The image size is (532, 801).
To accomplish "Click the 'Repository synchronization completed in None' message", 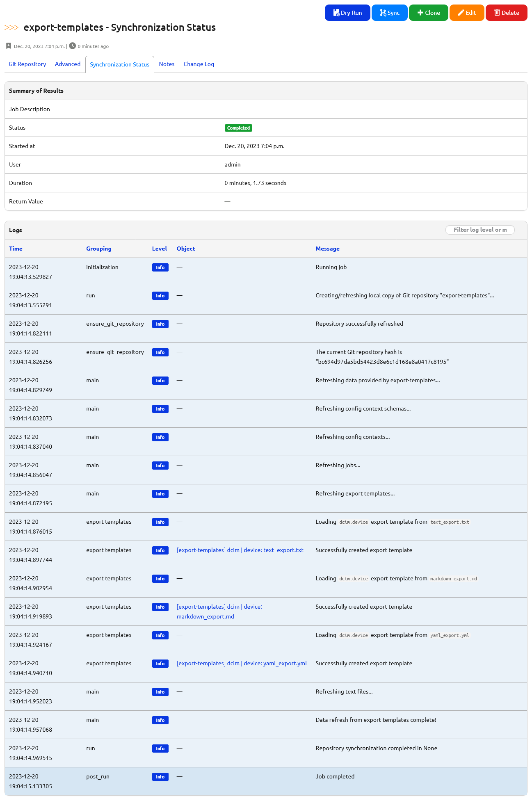I will coord(377,748).
